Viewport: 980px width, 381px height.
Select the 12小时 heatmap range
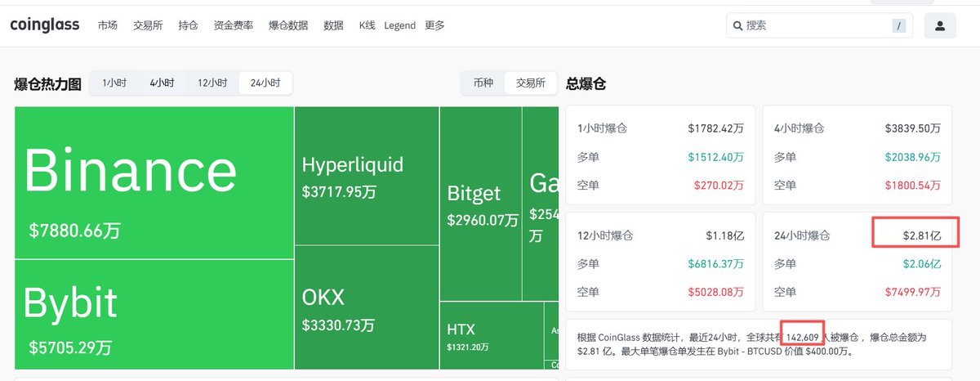pos(212,83)
